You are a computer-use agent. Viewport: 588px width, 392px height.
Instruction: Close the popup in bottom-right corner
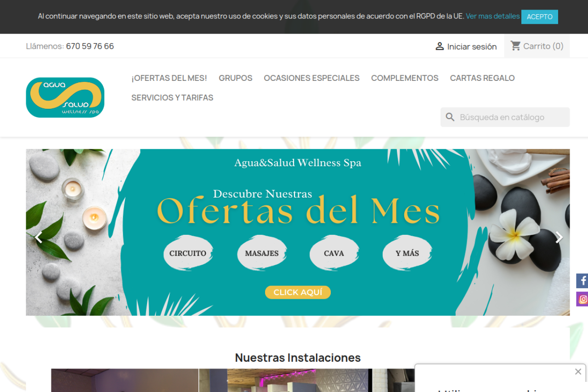pyautogui.click(x=578, y=371)
